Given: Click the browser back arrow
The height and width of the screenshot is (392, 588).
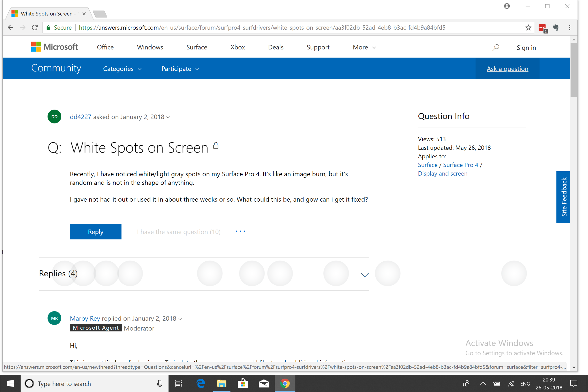Looking at the screenshot, I should [11, 27].
